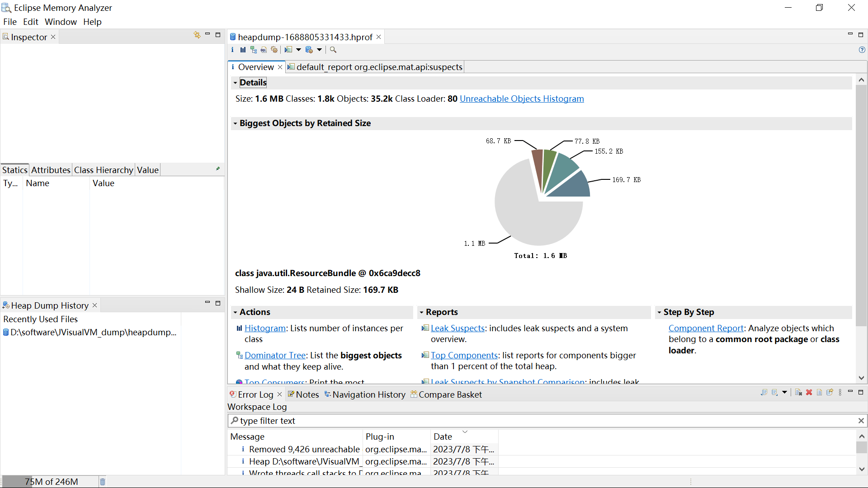Click the Leak Suspects report link
This screenshot has width=868, height=488.
(458, 328)
